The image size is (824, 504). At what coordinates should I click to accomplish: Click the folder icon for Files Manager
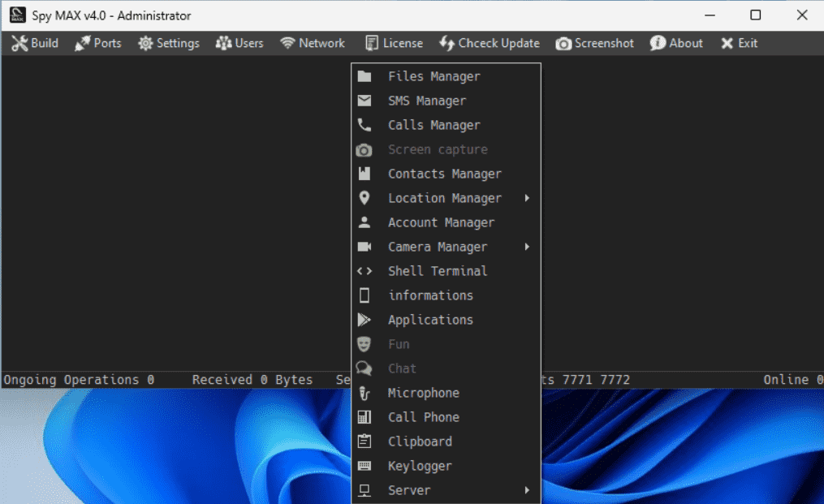(x=365, y=77)
